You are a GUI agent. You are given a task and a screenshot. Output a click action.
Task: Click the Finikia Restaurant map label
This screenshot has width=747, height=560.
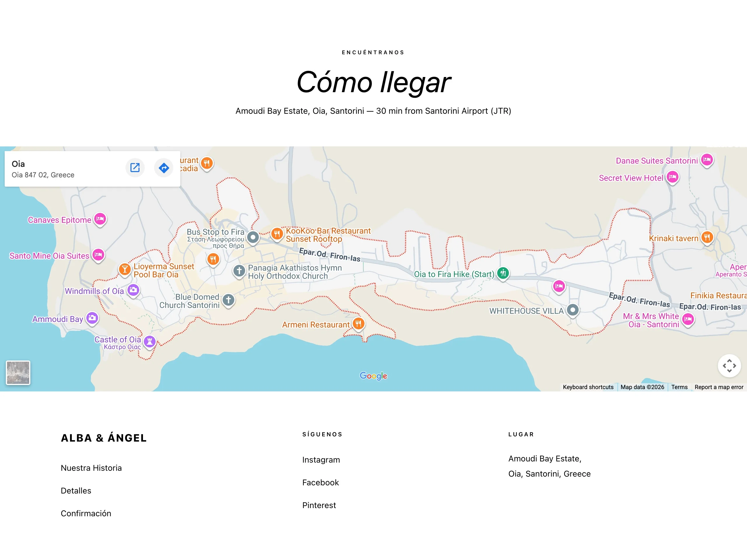pos(718,296)
